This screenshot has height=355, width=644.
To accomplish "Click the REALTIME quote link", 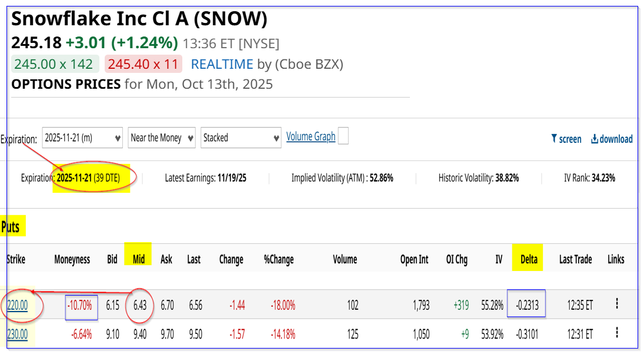I will coord(222,64).
